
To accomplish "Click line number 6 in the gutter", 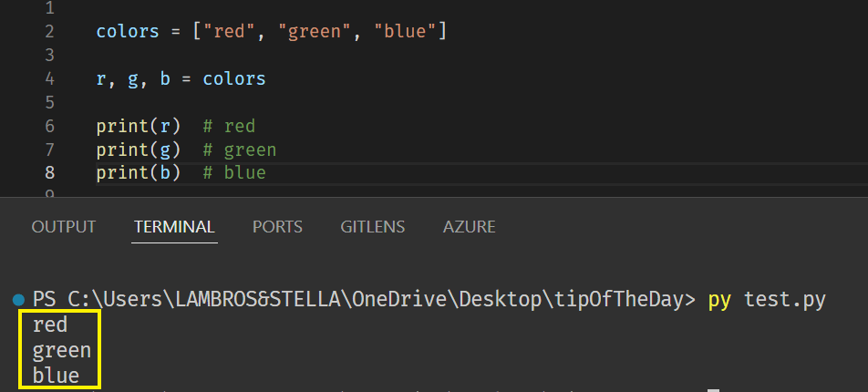I will [x=49, y=126].
